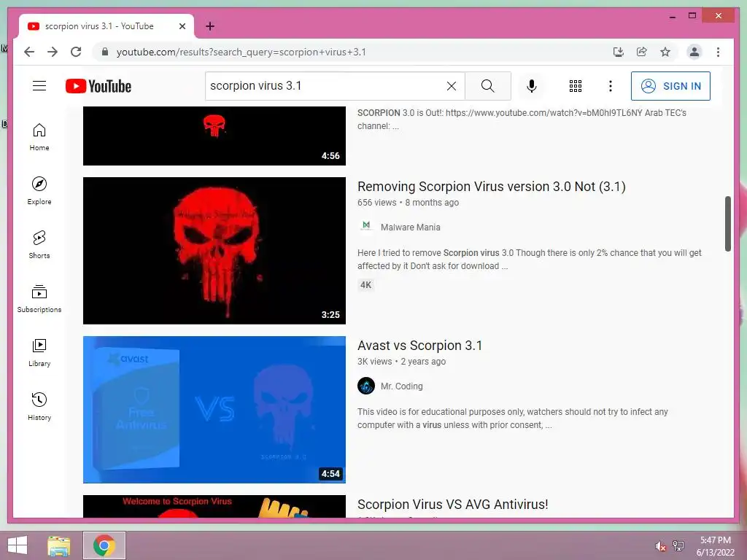Start voice search with the microphone
747x560 pixels.
tap(532, 86)
